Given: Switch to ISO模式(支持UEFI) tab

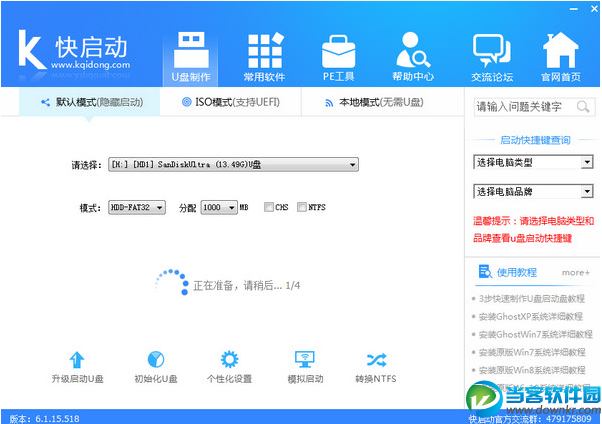Looking at the screenshot, I should click(x=231, y=102).
